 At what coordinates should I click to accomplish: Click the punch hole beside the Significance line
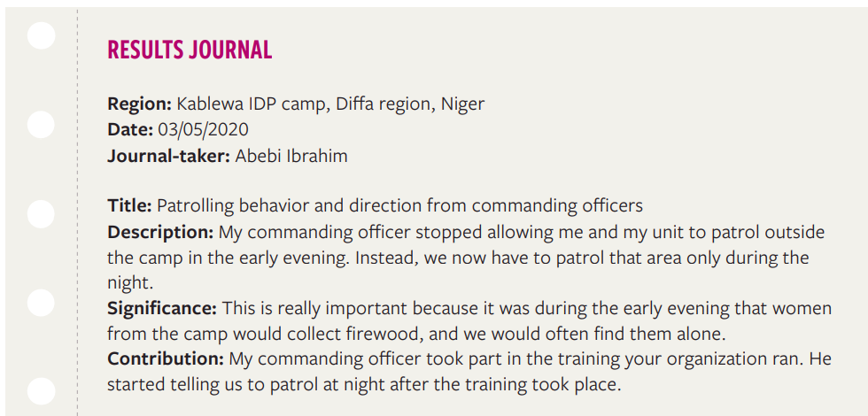pyautogui.click(x=41, y=302)
